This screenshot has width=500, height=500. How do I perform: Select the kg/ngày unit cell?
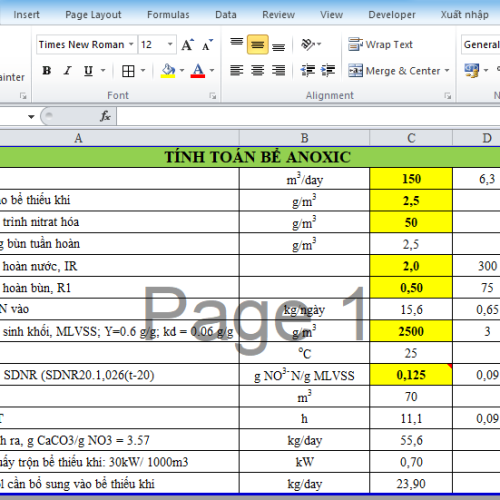304,310
